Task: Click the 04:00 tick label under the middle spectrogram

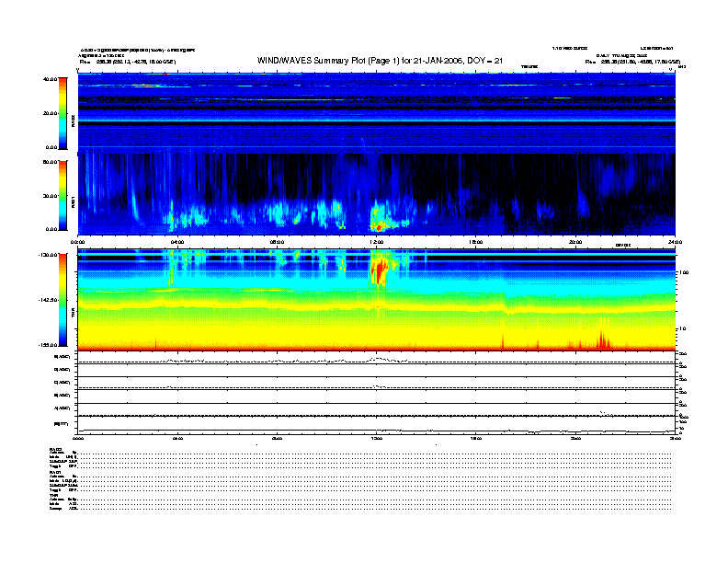Action: pos(177,242)
